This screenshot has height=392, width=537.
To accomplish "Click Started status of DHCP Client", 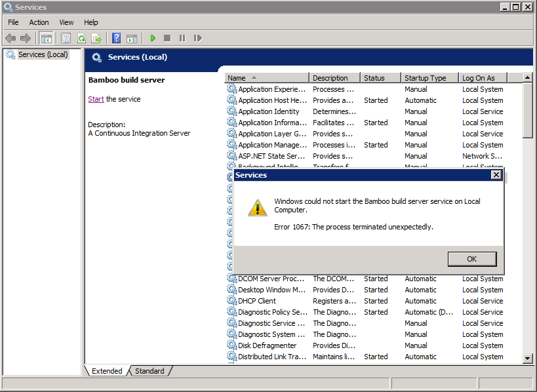I will tap(376, 301).
